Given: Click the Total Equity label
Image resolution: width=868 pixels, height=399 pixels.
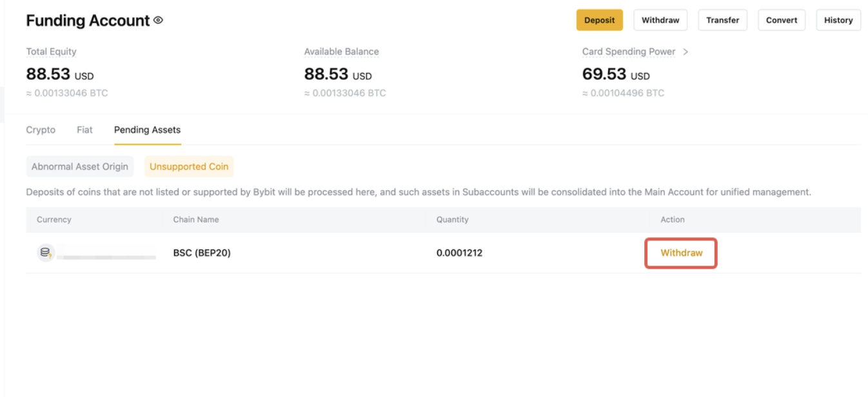Looking at the screenshot, I should click(51, 52).
